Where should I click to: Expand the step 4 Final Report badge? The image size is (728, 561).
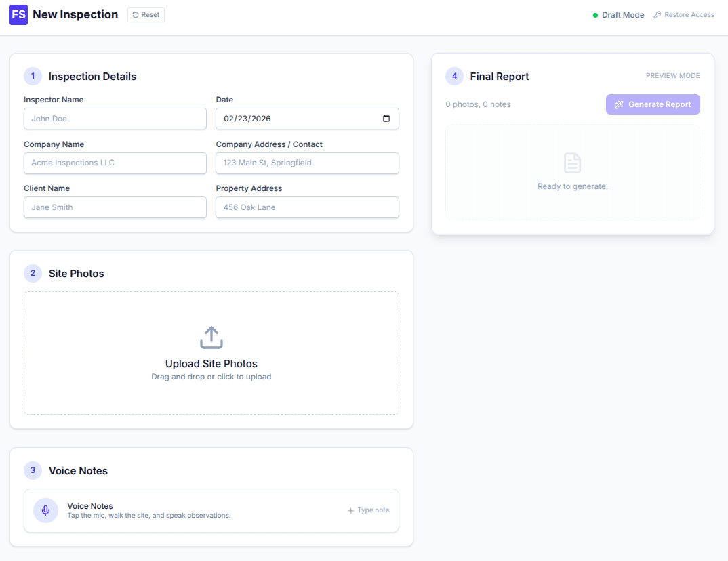[x=454, y=76]
